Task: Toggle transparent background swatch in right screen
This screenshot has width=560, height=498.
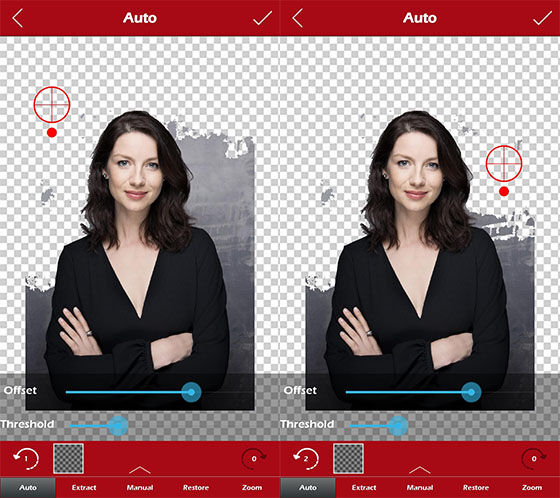Action: point(348,459)
